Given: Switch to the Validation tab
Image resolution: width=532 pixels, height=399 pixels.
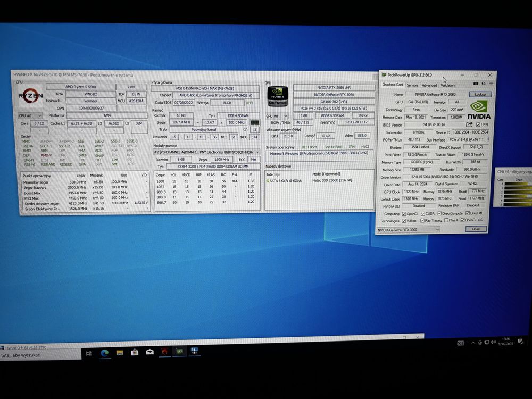Looking at the screenshot, I should coord(447,85).
